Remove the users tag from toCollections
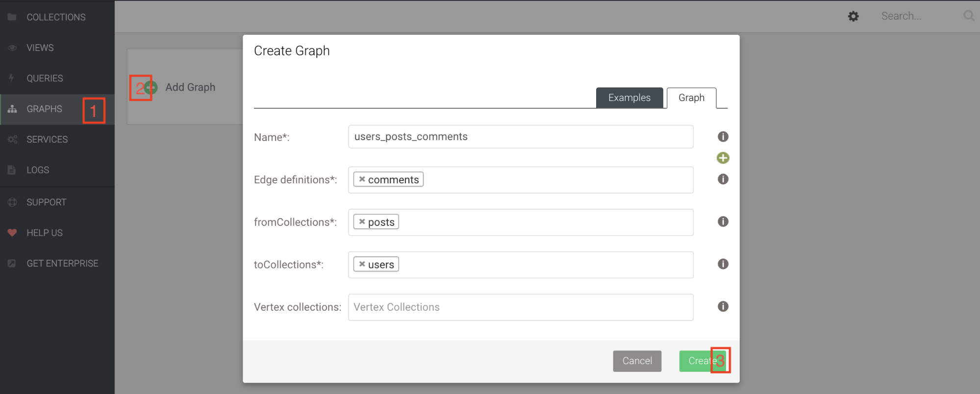Viewport: 980px width, 394px height. [362, 264]
